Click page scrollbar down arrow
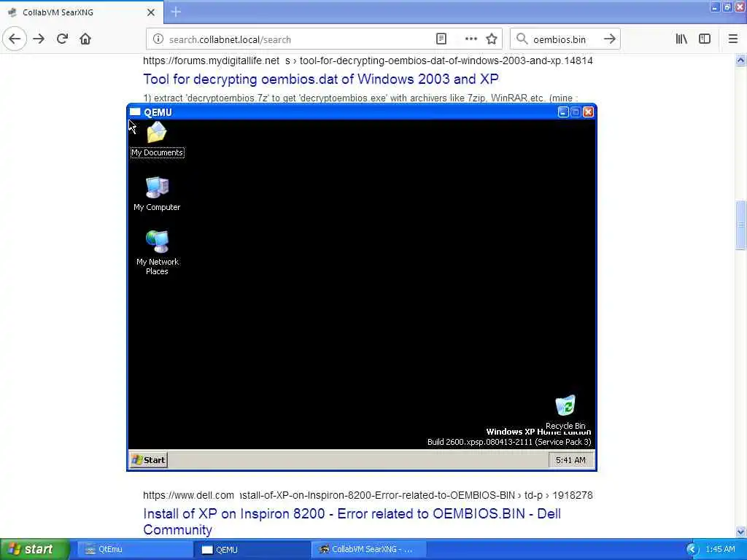 tap(740, 532)
